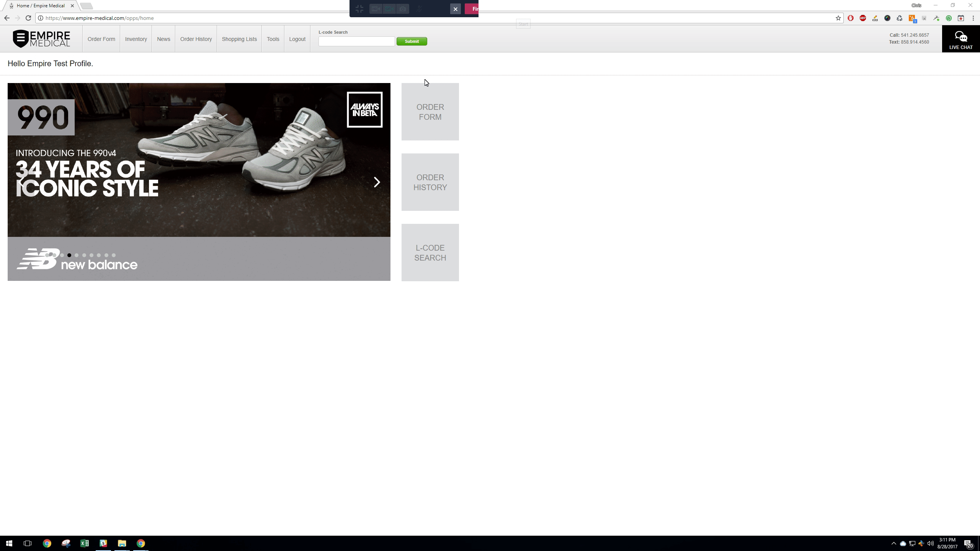This screenshot has height=551, width=980.
Task: Open the Shopping Lists nav item
Action: (239, 39)
